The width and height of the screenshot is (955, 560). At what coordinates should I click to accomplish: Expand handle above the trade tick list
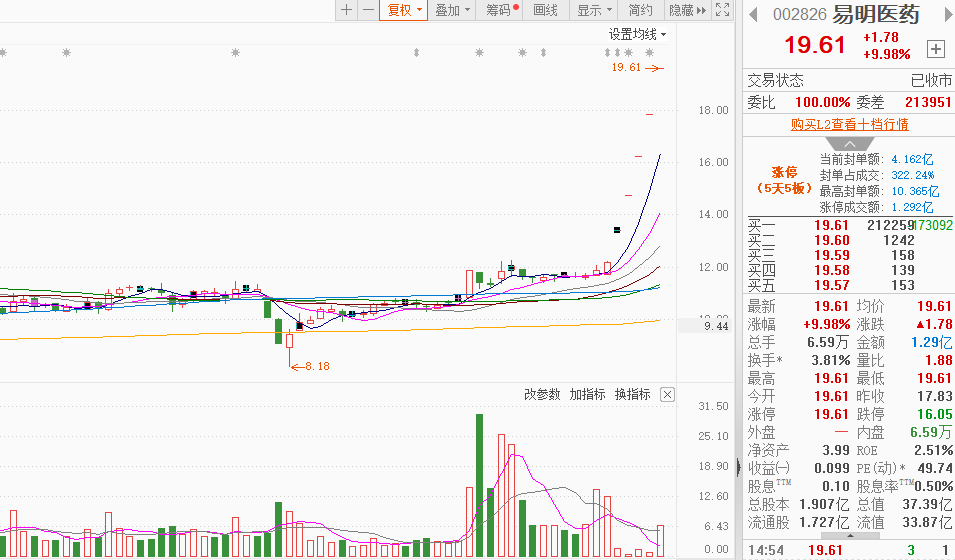tap(850, 536)
